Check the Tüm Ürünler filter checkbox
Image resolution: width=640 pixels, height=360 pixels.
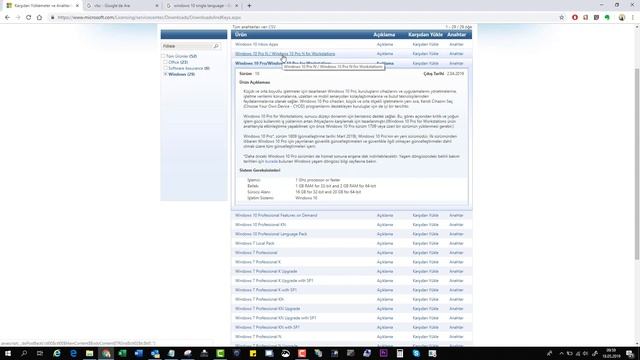pyautogui.click(x=164, y=56)
